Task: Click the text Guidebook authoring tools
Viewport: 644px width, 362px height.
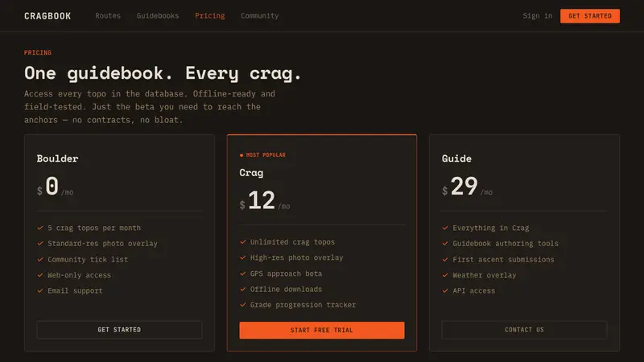Action: pyautogui.click(x=506, y=244)
